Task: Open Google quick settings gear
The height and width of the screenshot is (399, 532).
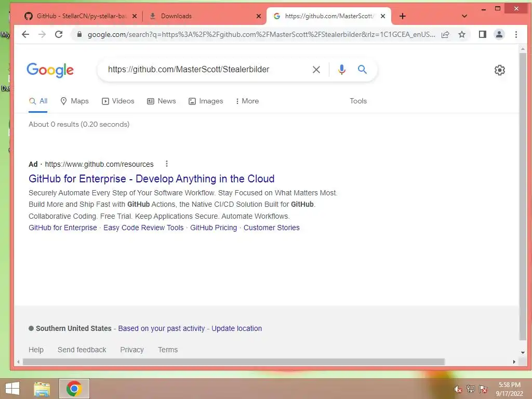Action: pos(499,70)
